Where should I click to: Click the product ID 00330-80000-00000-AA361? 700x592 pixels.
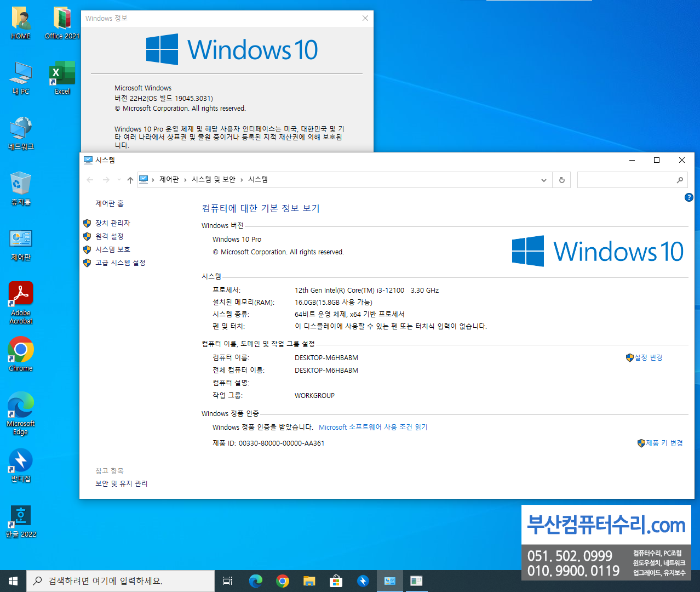coord(282,443)
